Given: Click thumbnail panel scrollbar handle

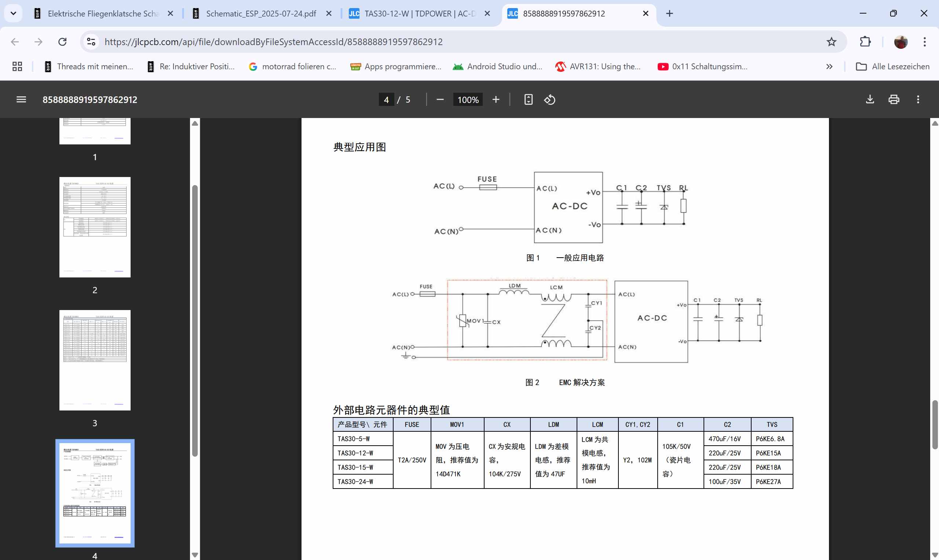Looking at the screenshot, I should click(195, 321).
